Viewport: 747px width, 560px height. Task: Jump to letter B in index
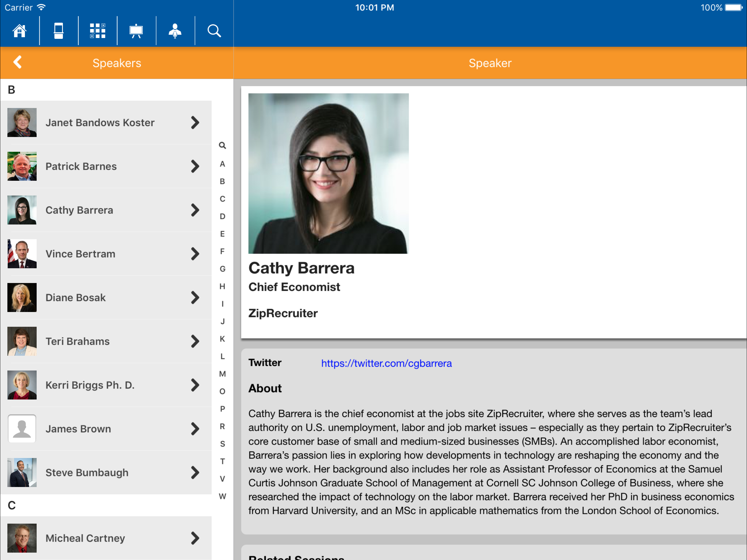click(222, 181)
